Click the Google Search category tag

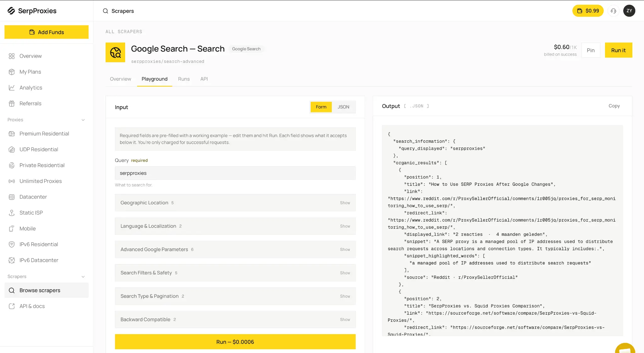click(x=246, y=49)
